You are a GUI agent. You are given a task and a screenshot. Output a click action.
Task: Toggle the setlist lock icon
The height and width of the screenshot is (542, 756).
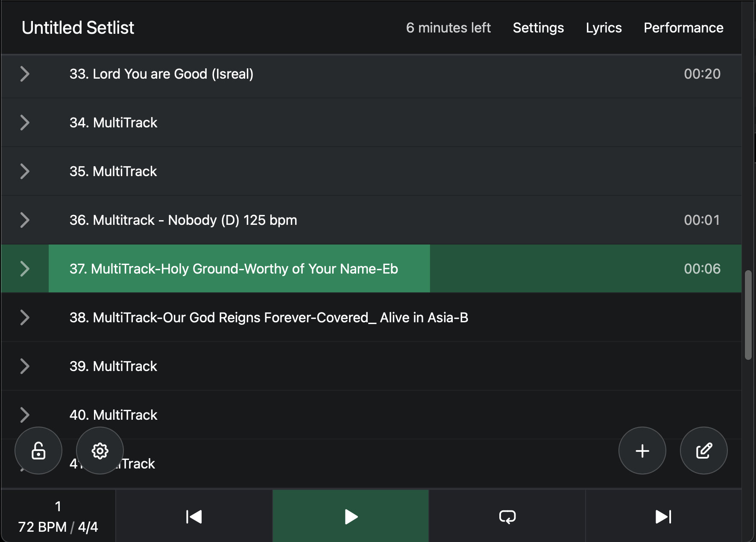pyautogui.click(x=38, y=451)
